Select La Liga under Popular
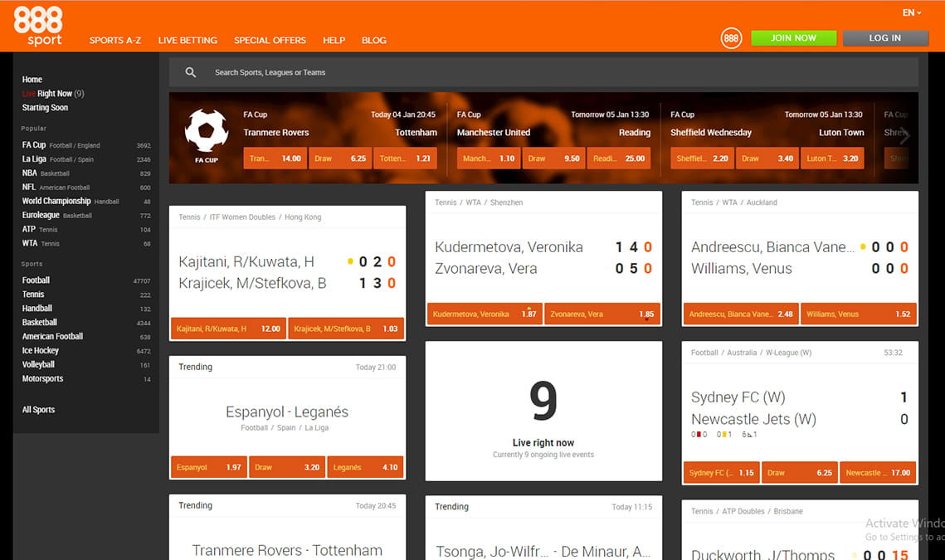Viewport: 945px width, 560px height. 86,159
